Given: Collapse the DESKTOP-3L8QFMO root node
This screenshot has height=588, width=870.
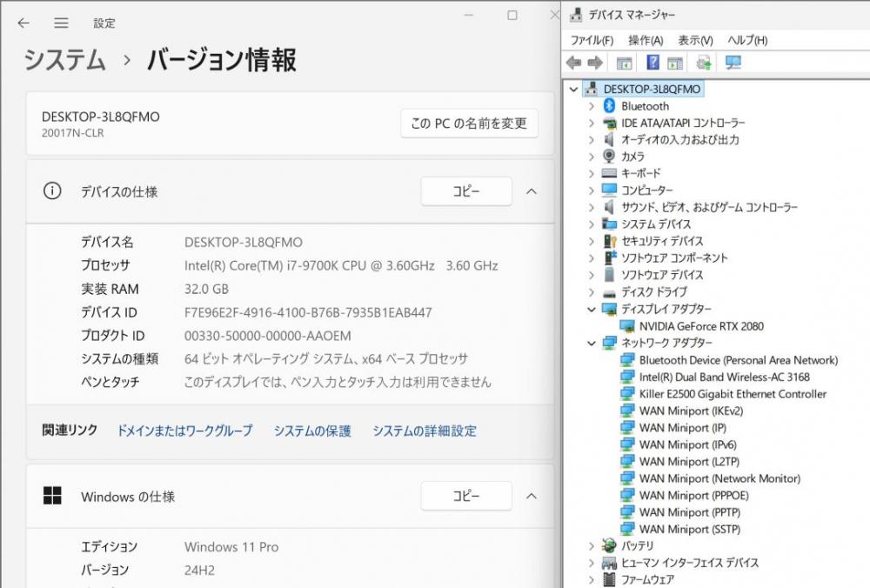Looking at the screenshot, I should point(573,90).
